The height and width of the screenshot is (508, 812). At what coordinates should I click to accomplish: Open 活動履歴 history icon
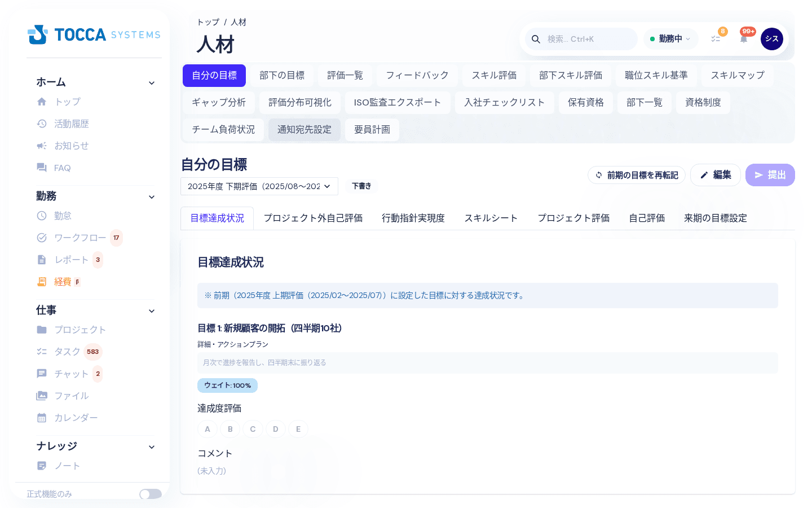pyautogui.click(x=42, y=124)
